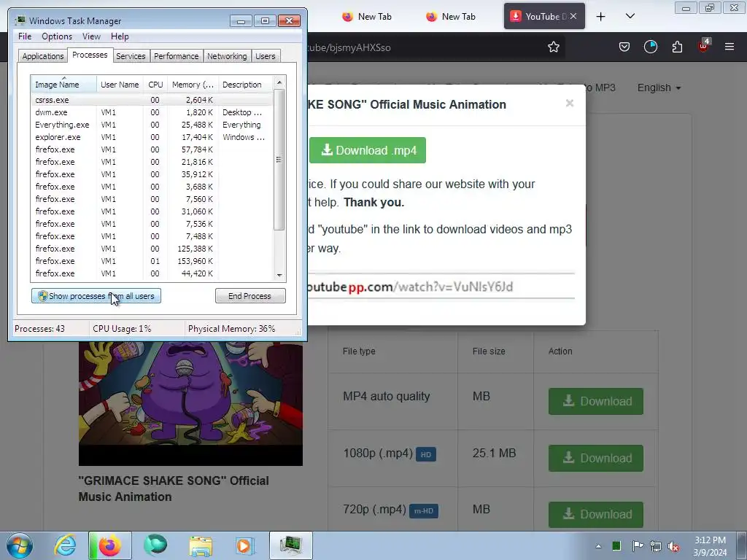Select the csrss.exe process row
747x560 pixels.
point(152,100)
